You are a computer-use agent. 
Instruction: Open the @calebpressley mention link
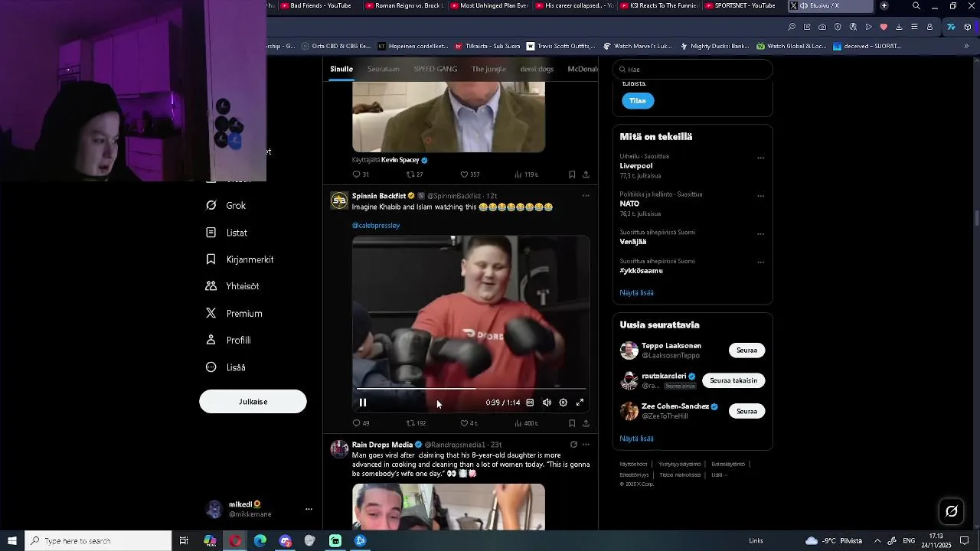(376, 226)
